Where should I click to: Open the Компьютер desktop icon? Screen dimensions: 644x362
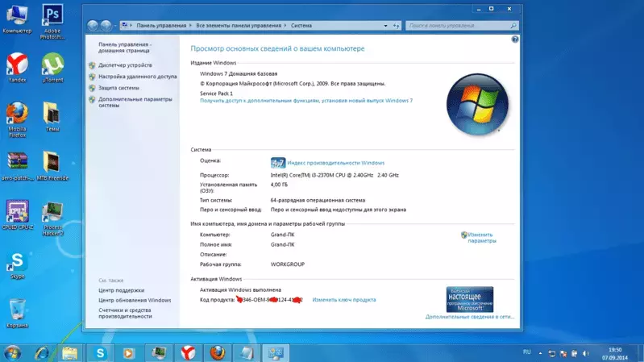coord(17,19)
